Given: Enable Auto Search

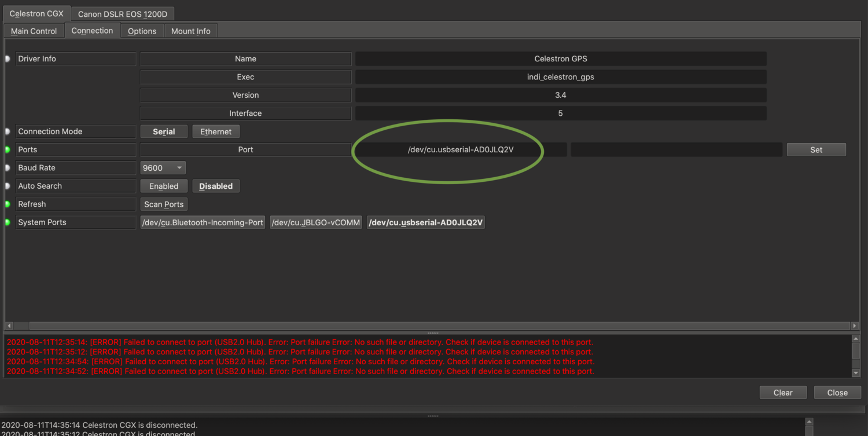Looking at the screenshot, I should [x=164, y=186].
